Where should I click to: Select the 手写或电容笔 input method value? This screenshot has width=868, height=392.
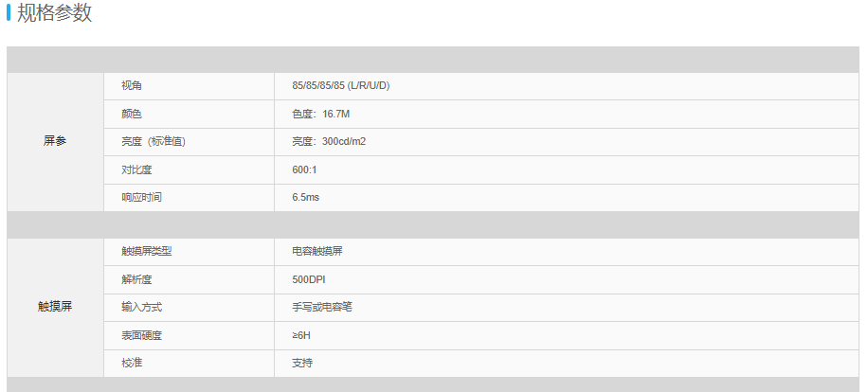coord(322,307)
